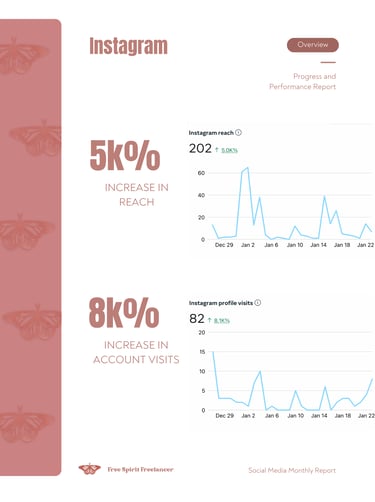The height and width of the screenshot is (502, 375).
Task: Select the 5.0K% reach change link
Action: [x=229, y=150]
